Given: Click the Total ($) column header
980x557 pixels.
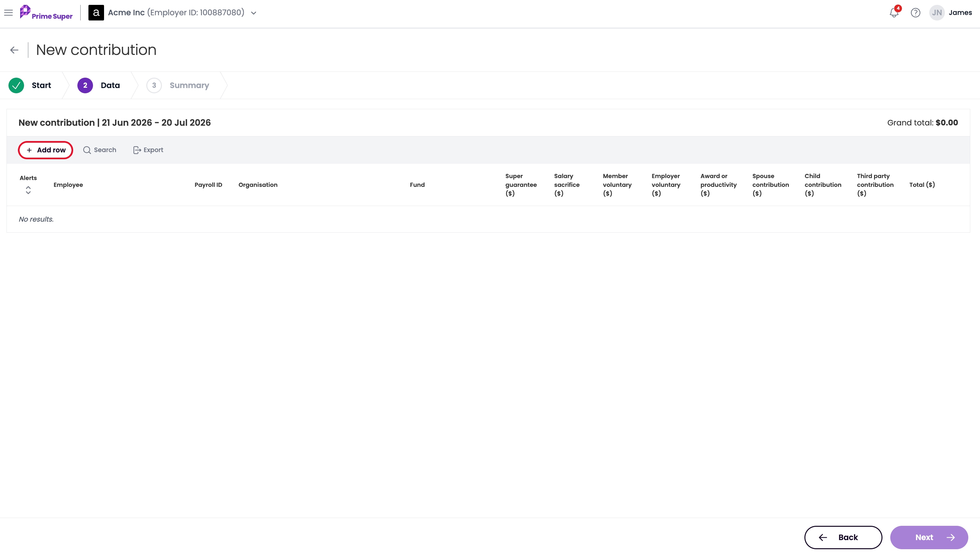Looking at the screenshot, I should [x=922, y=185].
